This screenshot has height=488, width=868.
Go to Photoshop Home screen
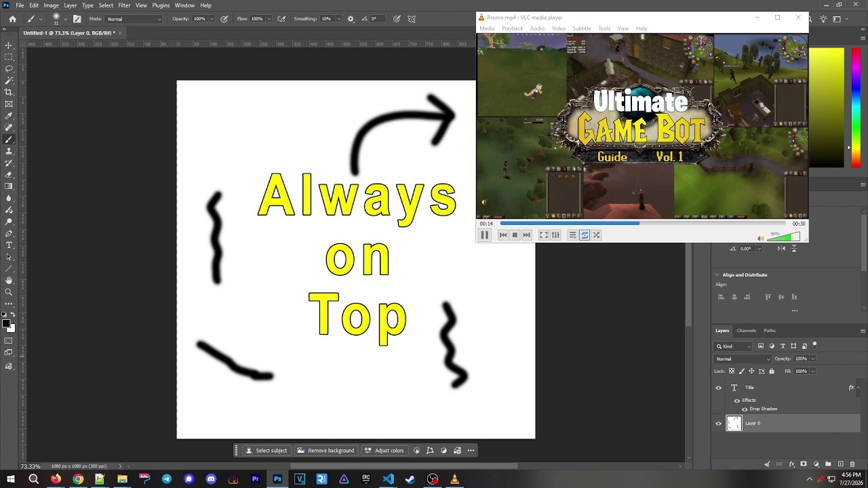[12, 19]
